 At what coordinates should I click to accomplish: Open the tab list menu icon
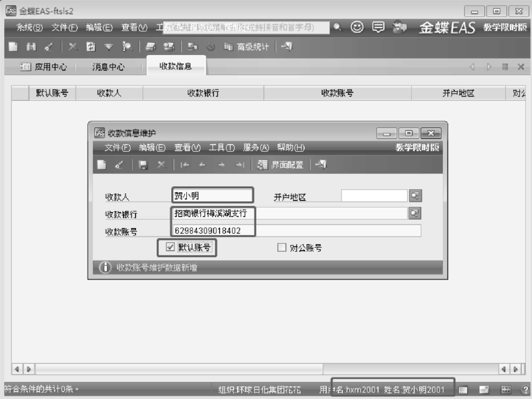click(x=505, y=67)
